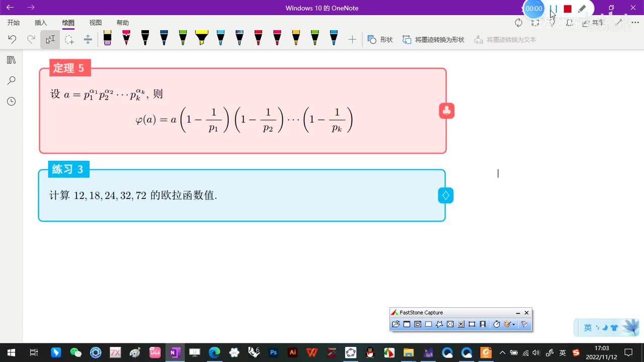Open the notification center icon

tap(628, 352)
